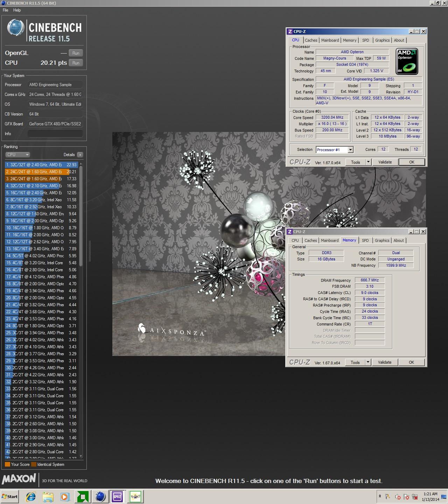Click the muted volume tray icon
Viewport: 448px width, 504px height.
click(398, 497)
